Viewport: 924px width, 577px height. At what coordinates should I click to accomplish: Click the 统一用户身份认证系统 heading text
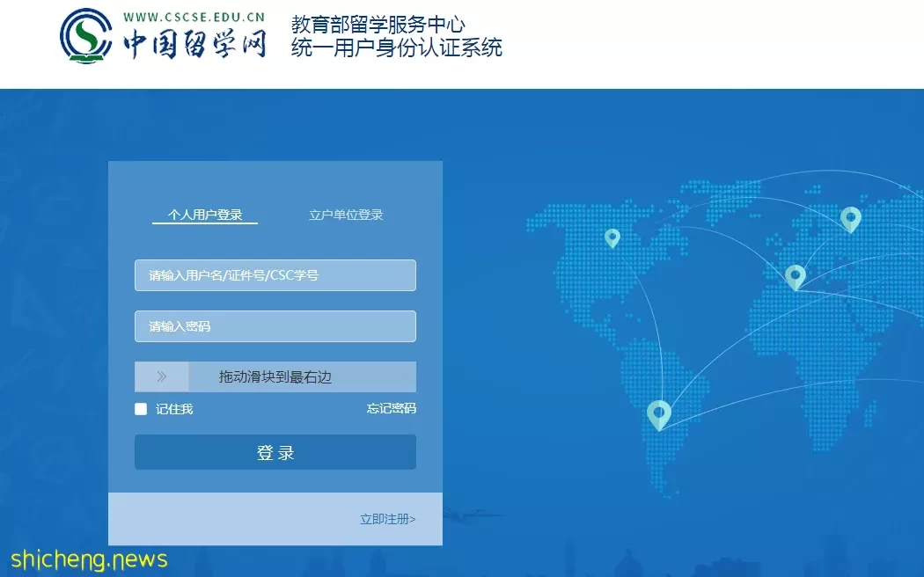397,47
